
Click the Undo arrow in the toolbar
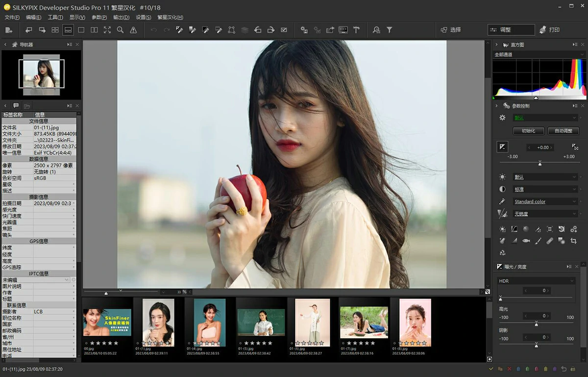(x=154, y=30)
